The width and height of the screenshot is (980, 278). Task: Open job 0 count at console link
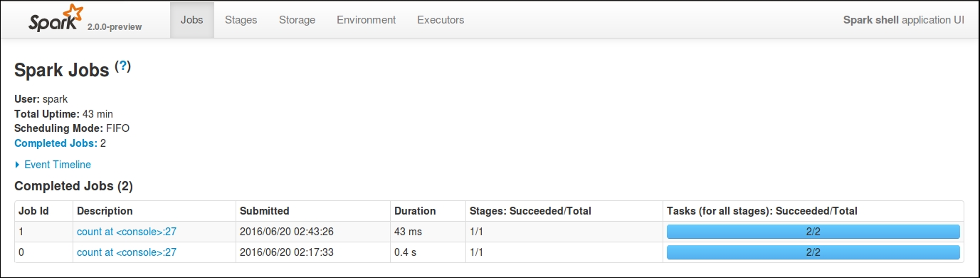[127, 252]
